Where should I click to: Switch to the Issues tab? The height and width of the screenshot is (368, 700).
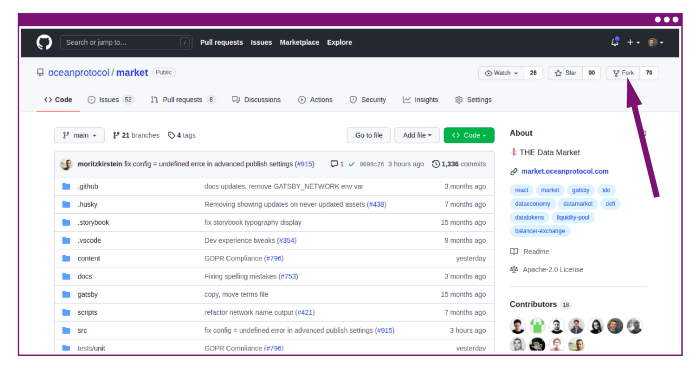click(111, 100)
